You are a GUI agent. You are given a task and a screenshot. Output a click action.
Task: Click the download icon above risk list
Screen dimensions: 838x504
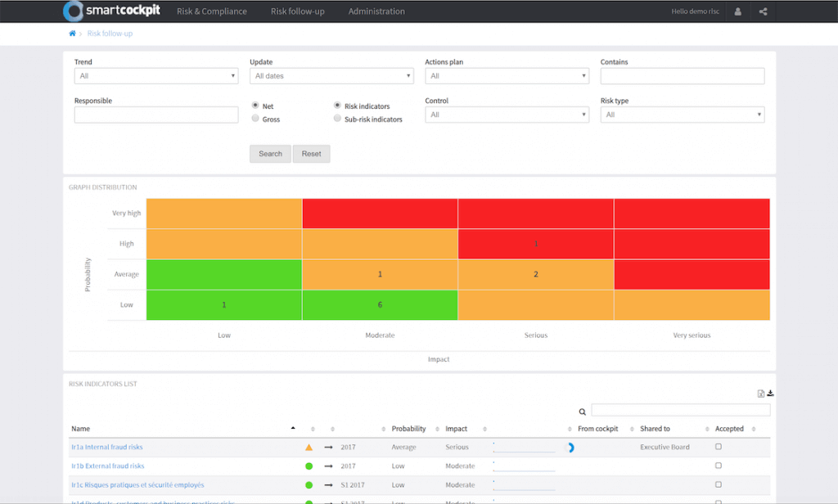click(770, 394)
